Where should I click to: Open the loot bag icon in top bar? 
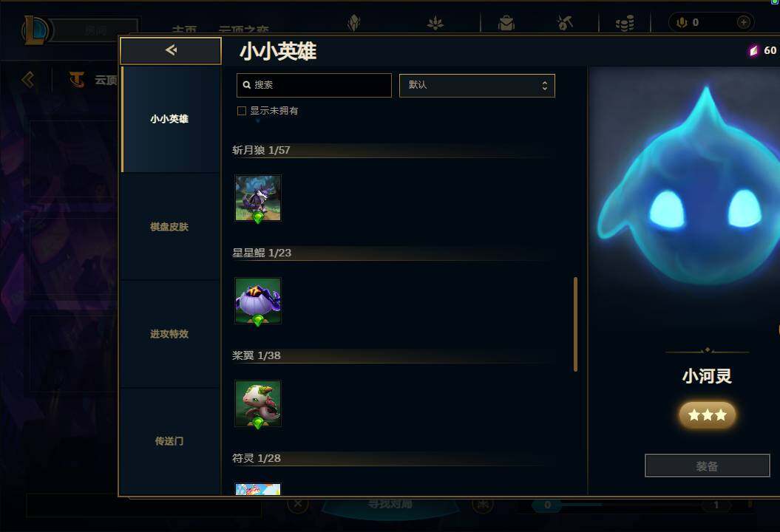click(x=506, y=23)
